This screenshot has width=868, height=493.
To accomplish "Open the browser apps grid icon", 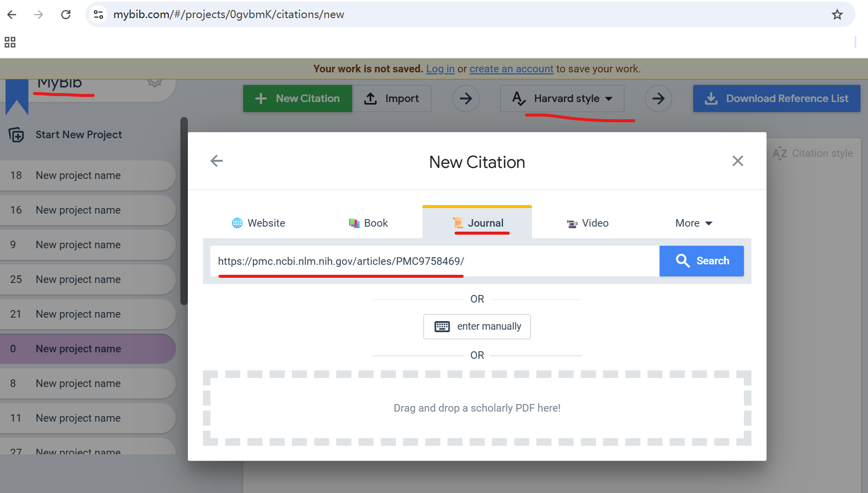I will pos(10,42).
